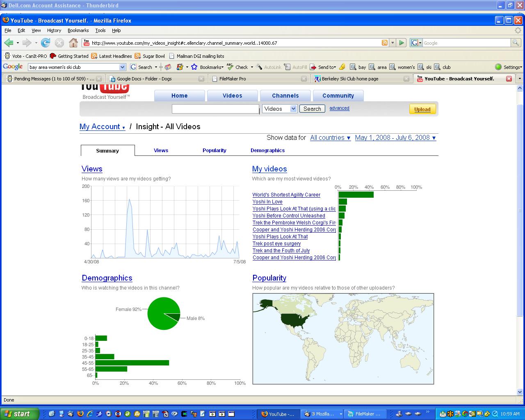This screenshot has height=420, width=525.
Task: Open the Windows Start menu
Action: [20, 414]
